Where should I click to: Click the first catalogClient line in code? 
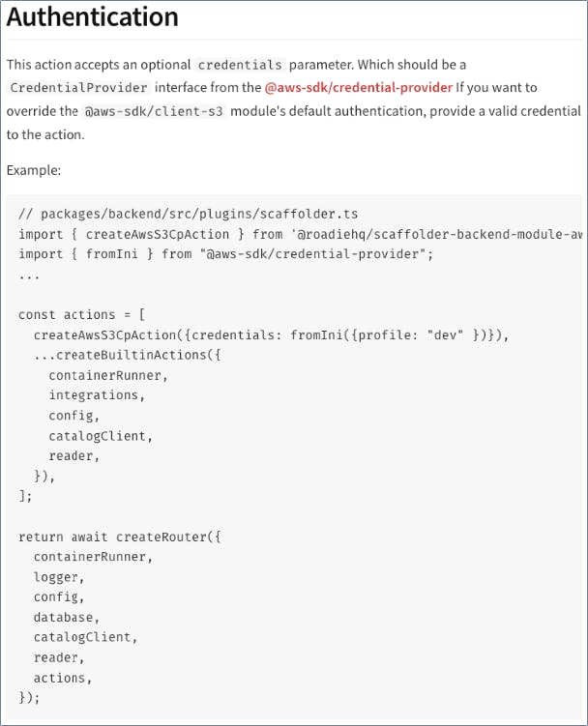coord(102,436)
